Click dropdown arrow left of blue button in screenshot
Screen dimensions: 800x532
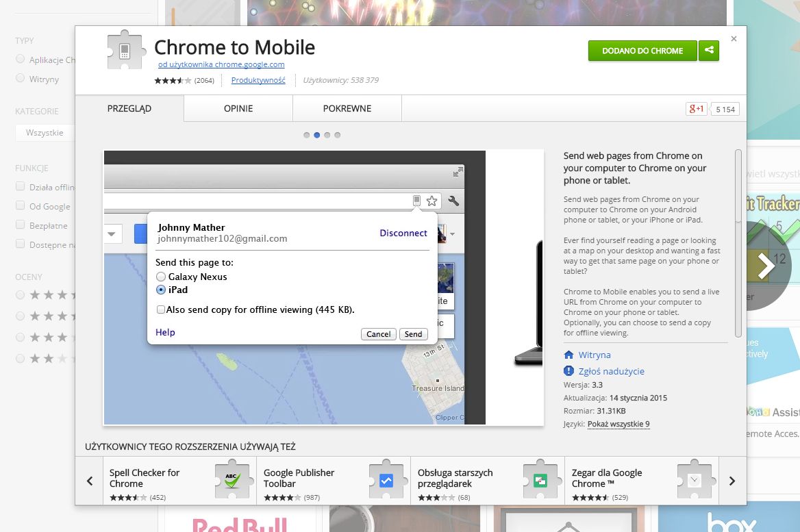click(111, 234)
